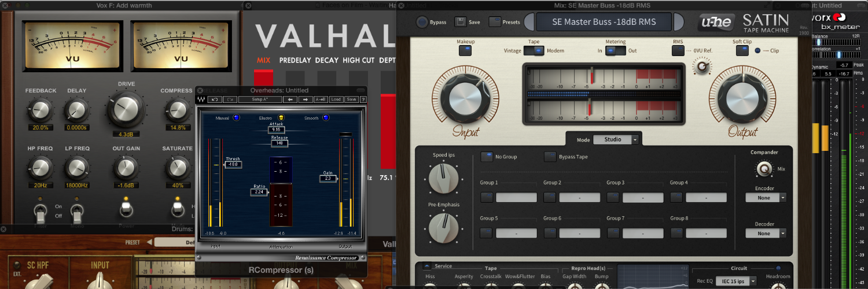Toggle the Makeup switch in Satin

click(x=465, y=50)
